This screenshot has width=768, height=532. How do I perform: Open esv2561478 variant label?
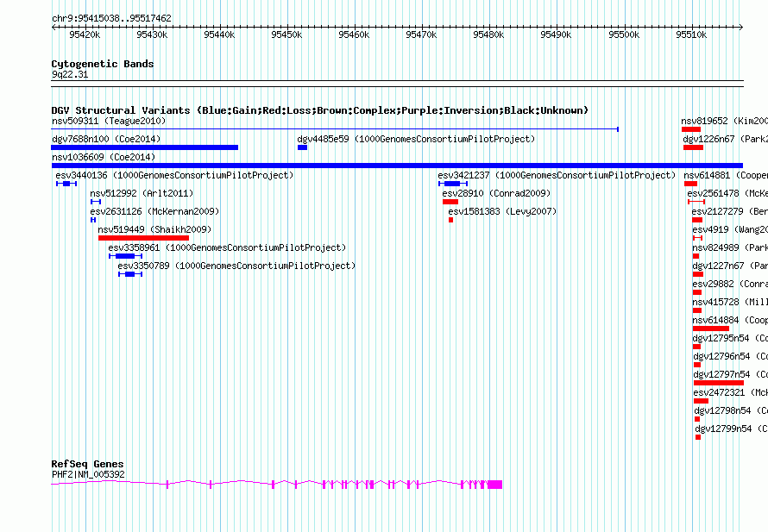click(727, 193)
